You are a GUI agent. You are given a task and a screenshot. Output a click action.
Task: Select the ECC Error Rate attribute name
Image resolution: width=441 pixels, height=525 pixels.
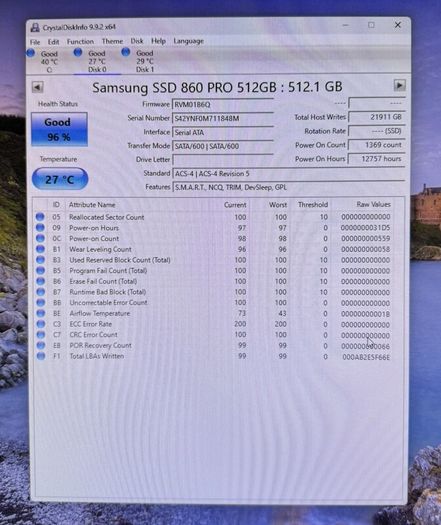(x=91, y=324)
